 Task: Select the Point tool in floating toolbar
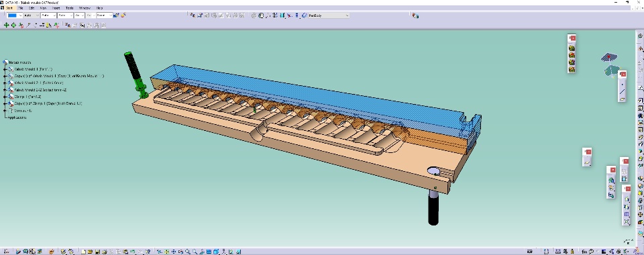click(x=623, y=84)
